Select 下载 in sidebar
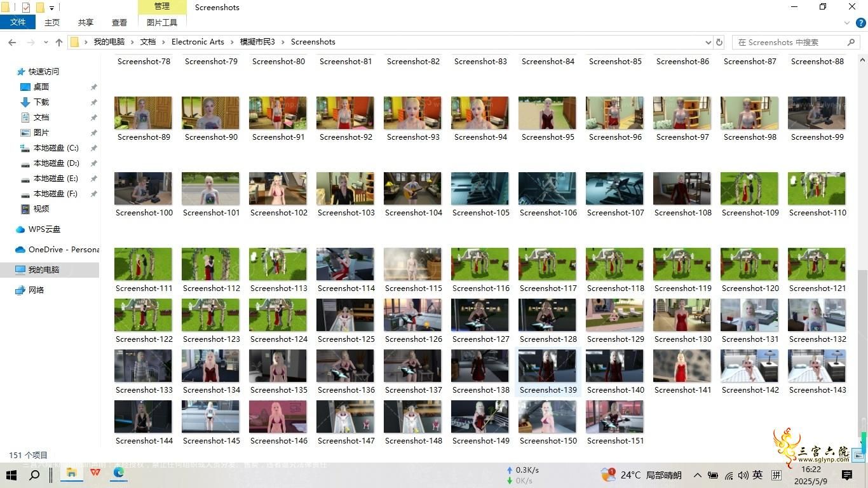 pyautogui.click(x=41, y=102)
